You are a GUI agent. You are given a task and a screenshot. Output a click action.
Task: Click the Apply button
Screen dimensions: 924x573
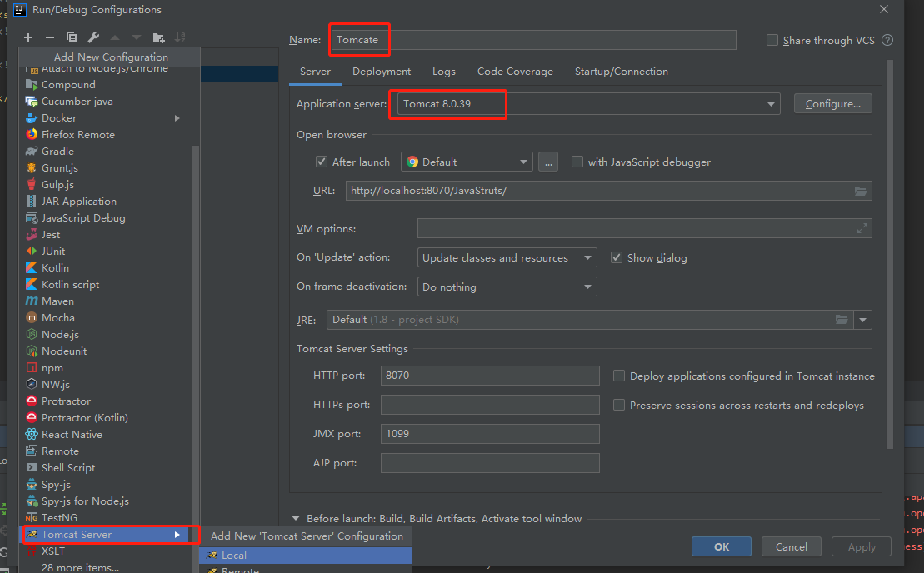(862, 546)
